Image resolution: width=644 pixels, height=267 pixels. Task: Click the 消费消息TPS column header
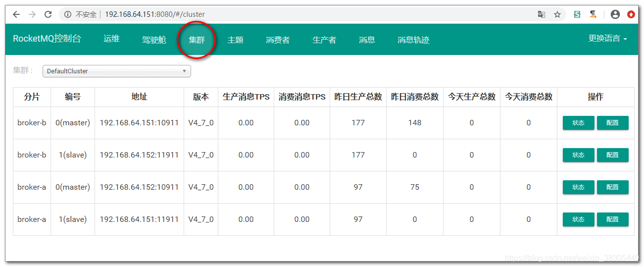(302, 97)
